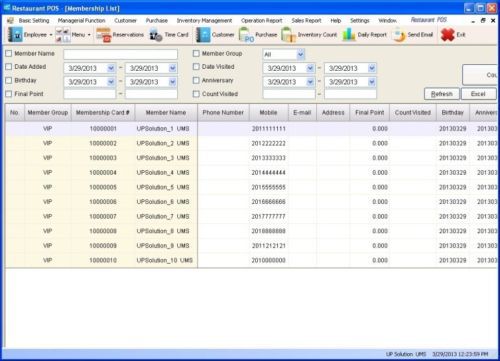Screen dimensions: 500x361
Task: Enable the Member Name filter checkbox
Action: (9, 54)
